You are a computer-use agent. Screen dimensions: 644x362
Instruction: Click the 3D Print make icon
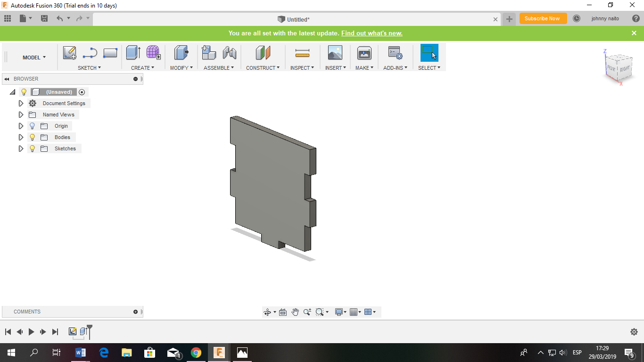[x=364, y=52]
